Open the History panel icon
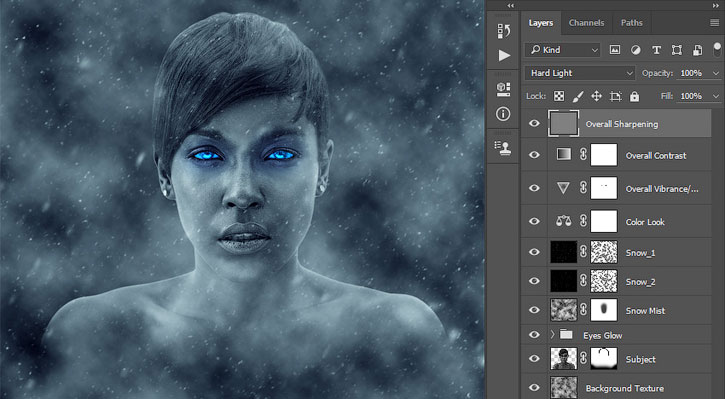The width and height of the screenshot is (725, 399). (x=504, y=31)
